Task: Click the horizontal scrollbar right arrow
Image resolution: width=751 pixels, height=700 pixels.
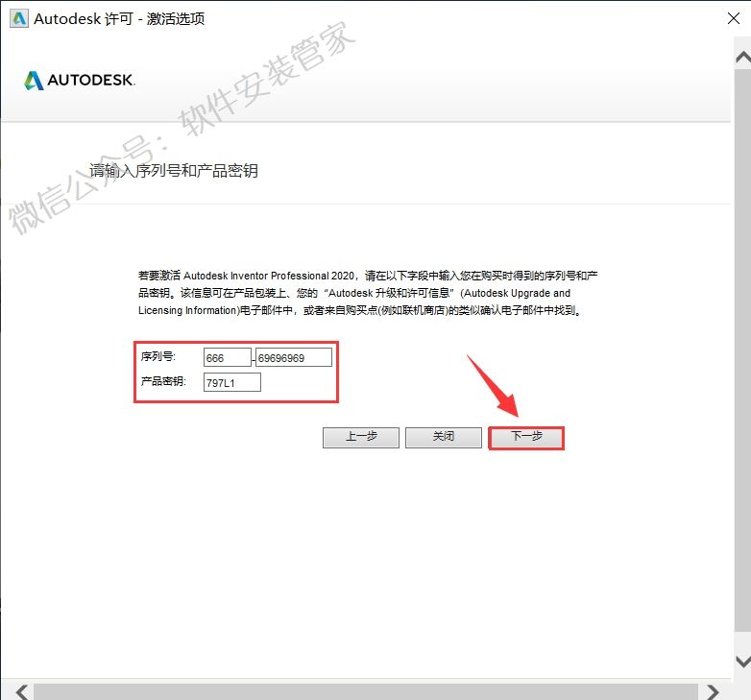Action: click(712, 690)
